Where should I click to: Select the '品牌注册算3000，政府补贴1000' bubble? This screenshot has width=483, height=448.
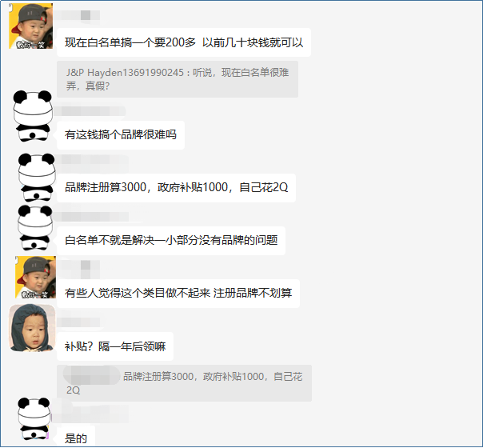click(176, 188)
